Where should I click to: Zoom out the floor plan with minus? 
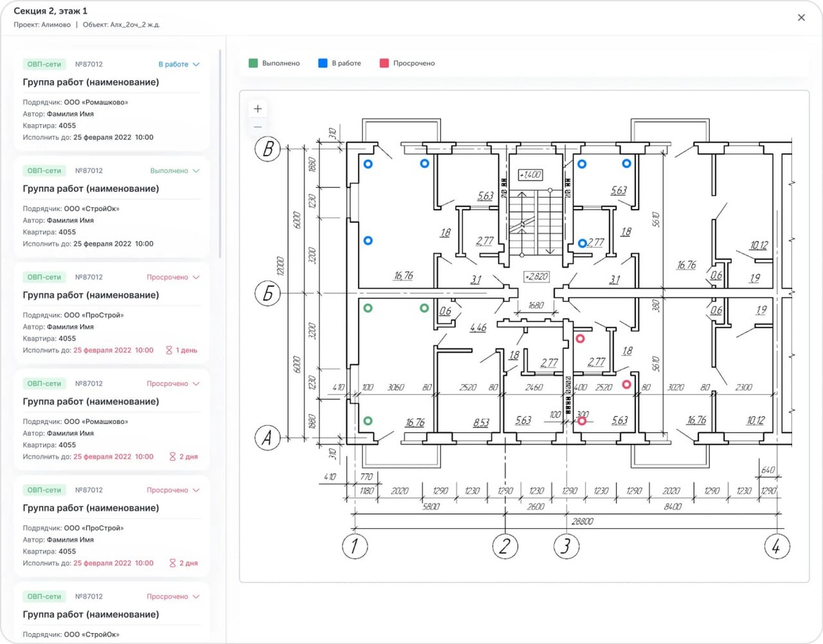coord(258,127)
